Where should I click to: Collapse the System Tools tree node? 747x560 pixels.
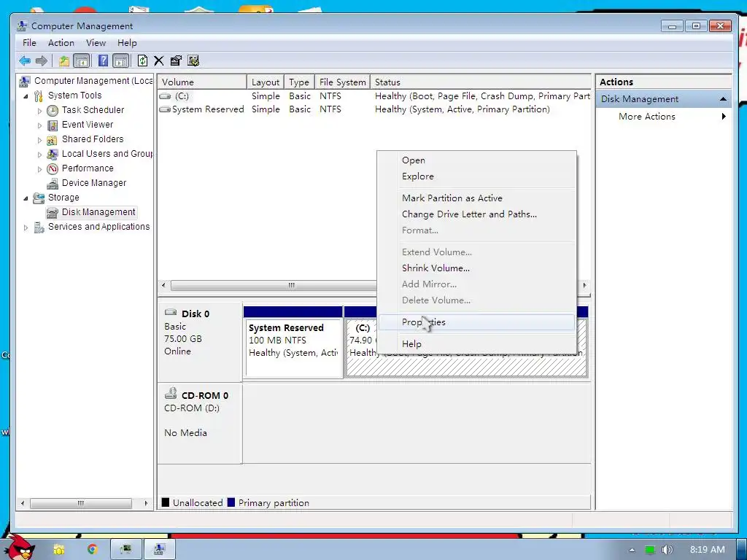(26, 96)
